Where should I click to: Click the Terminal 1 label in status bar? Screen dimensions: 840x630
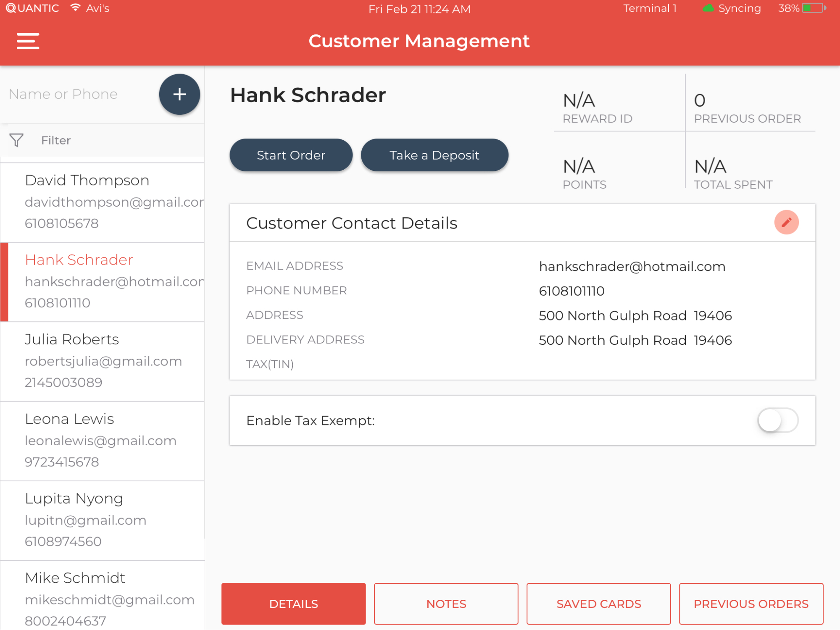650,8
